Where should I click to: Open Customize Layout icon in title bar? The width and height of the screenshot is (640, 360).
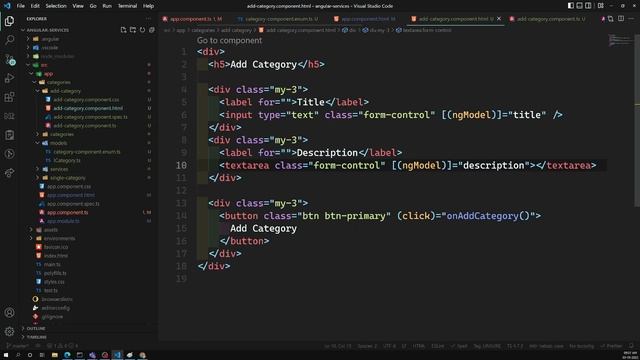(601, 6)
